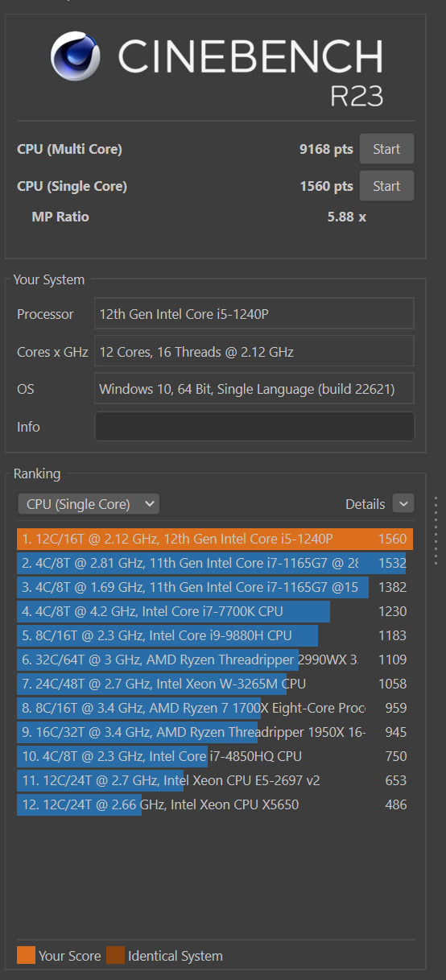Expand the Details chevron button

[x=403, y=504]
